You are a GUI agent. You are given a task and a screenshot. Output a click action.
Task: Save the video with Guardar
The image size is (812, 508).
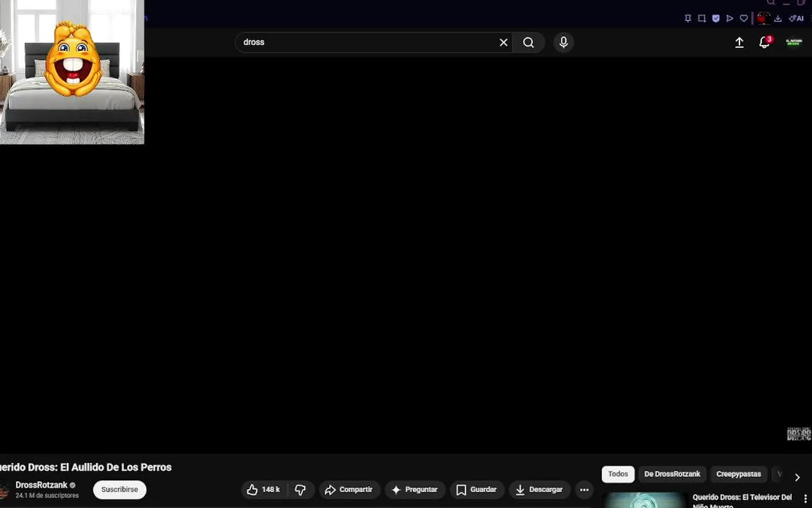tap(477, 490)
